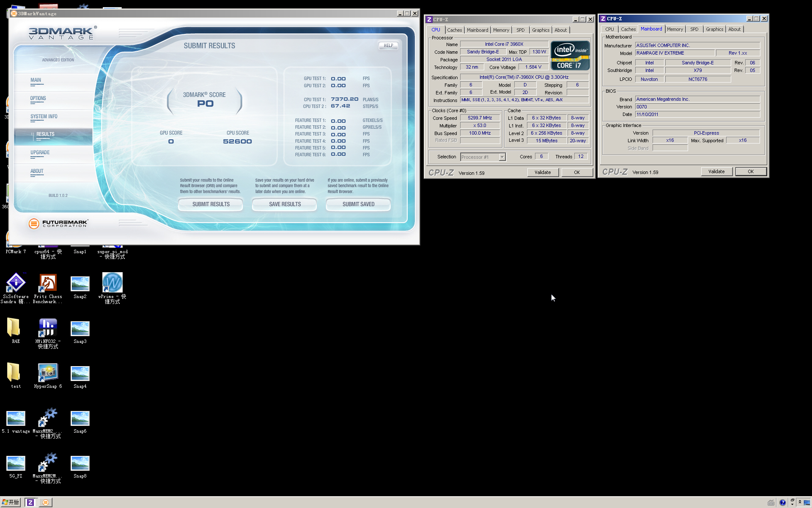Click OK in left CPU-Z window

point(577,172)
